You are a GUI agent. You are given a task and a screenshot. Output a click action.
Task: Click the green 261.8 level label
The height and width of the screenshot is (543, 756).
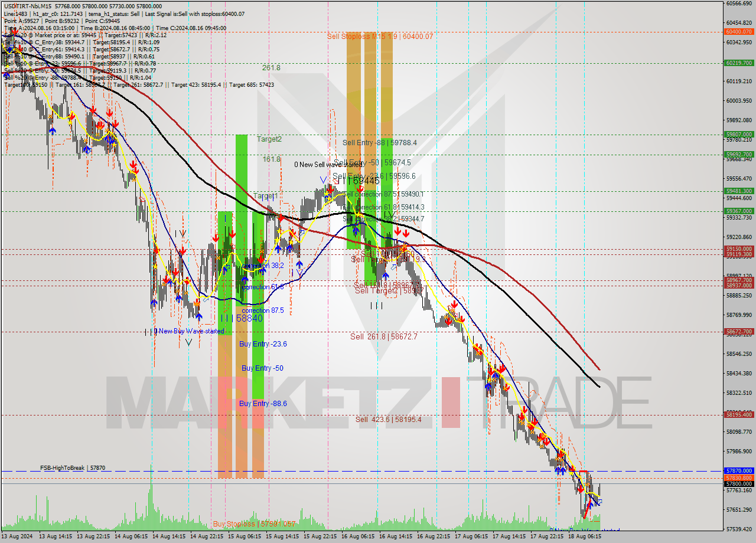coord(271,68)
